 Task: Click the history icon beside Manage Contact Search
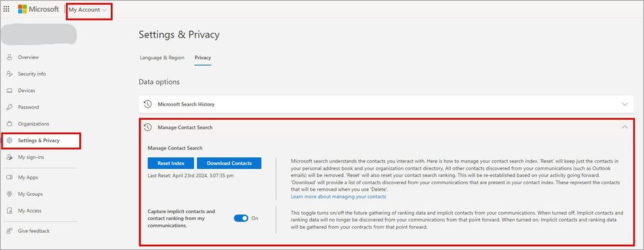point(148,128)
